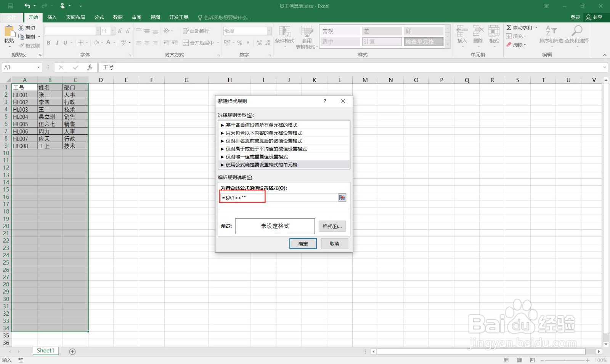Switch to Formulas (公式) tab
This screenshot has width=610, height=364.
99,17
